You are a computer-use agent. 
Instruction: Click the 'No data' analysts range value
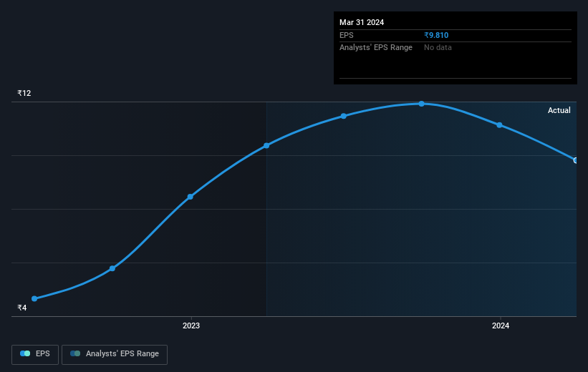[438, 48]
